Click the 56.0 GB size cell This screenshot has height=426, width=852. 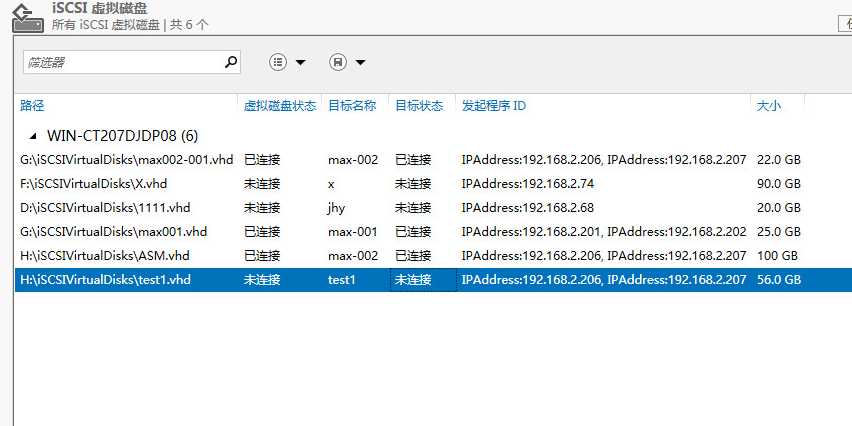779,280
